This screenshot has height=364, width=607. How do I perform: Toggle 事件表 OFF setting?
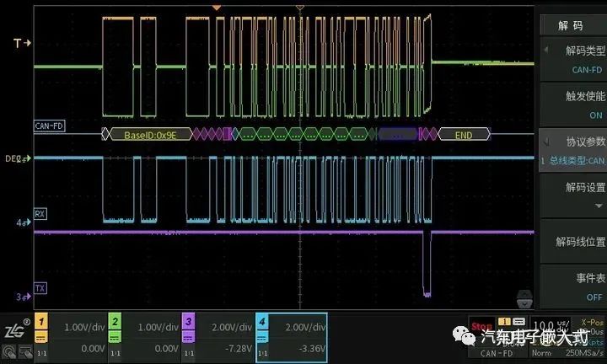[573, 287]
